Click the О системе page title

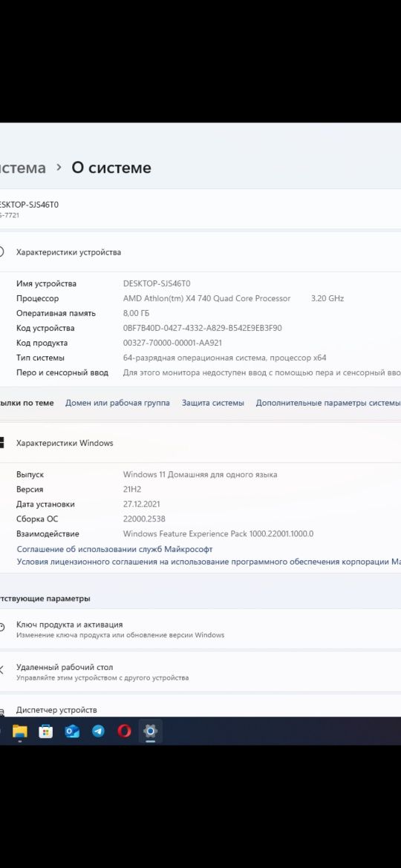pos(111,168)
